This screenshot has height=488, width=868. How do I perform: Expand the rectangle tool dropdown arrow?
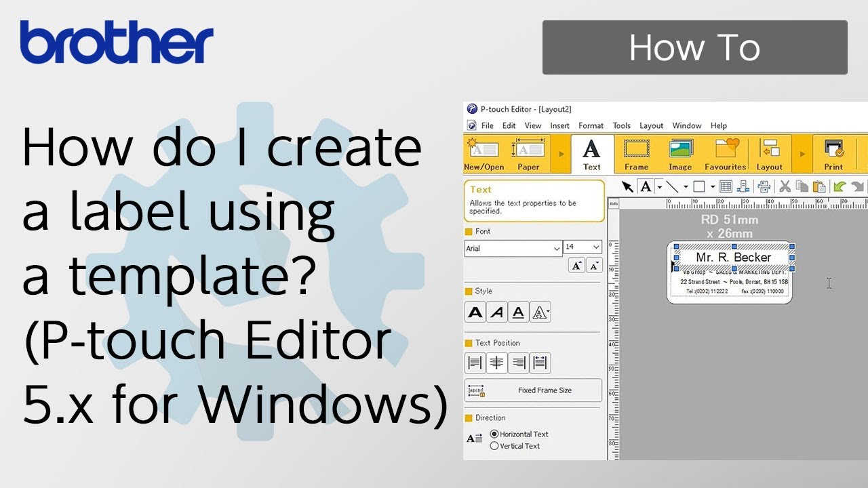pyautogui.click(x=712, y=186)
